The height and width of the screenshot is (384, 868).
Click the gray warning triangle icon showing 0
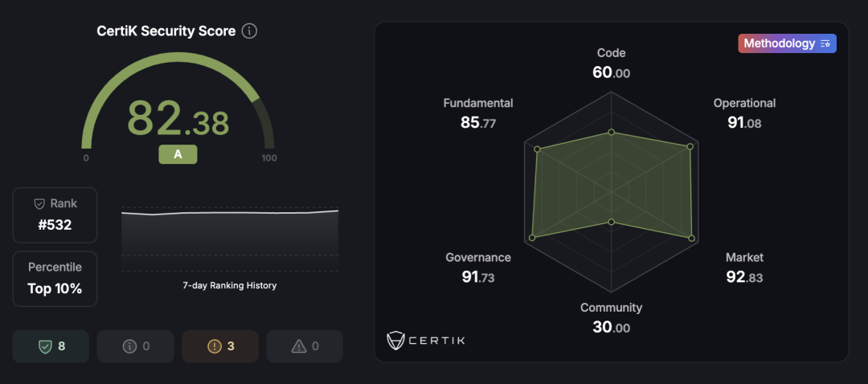[299, 346]
